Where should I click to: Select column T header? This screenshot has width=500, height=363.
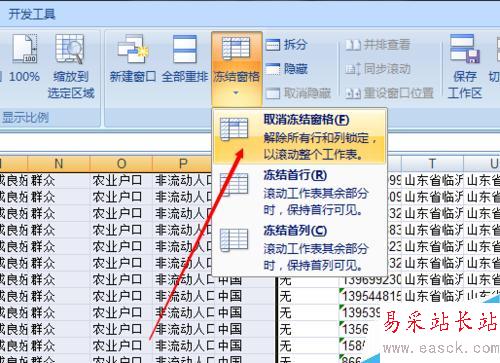tap(432, 164)
